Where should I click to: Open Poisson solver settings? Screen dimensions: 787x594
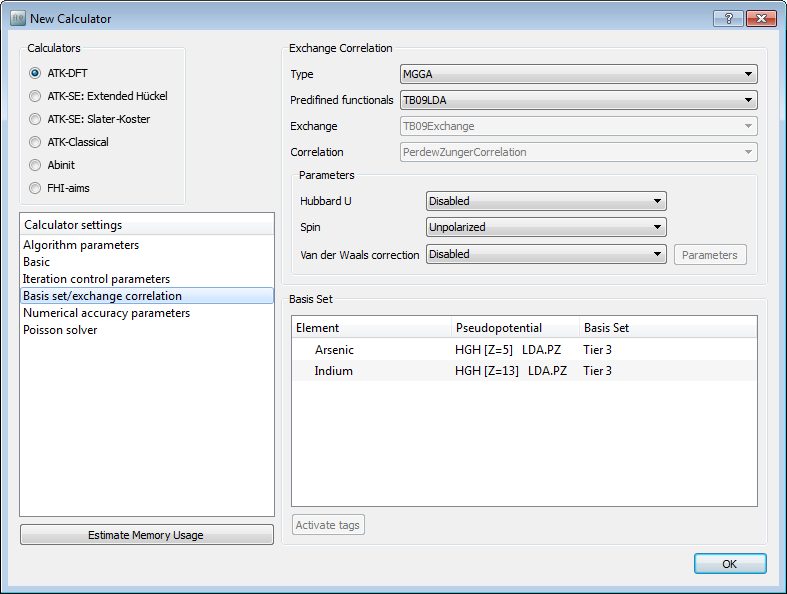(x=147, y=330)
